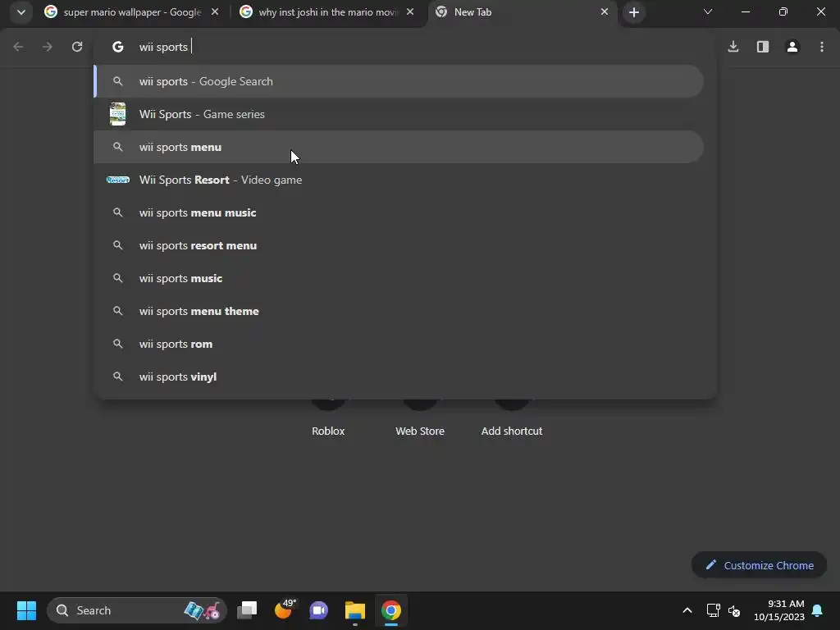The image size is (840, 630).
Task: Open the tab search dropdown arrow
Action: 21,11
